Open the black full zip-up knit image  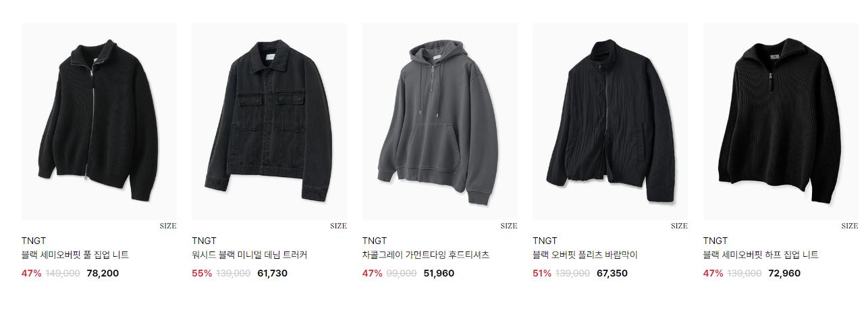click(x=99, y=122)
